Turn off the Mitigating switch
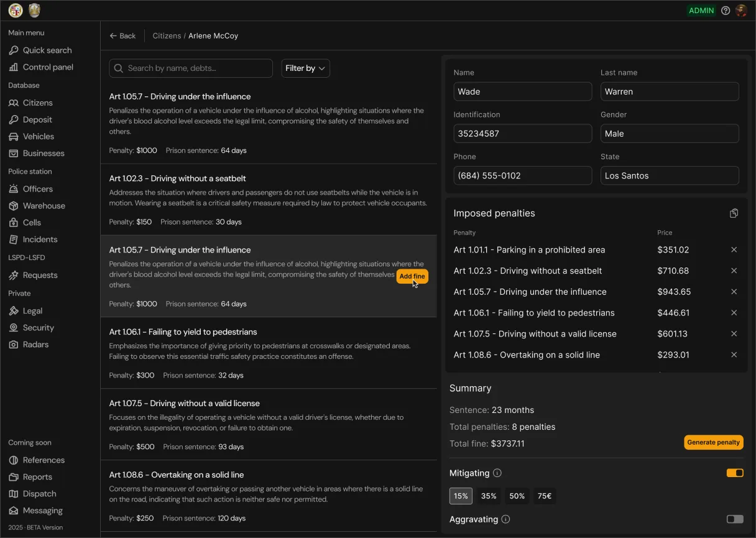 point(735,473)
